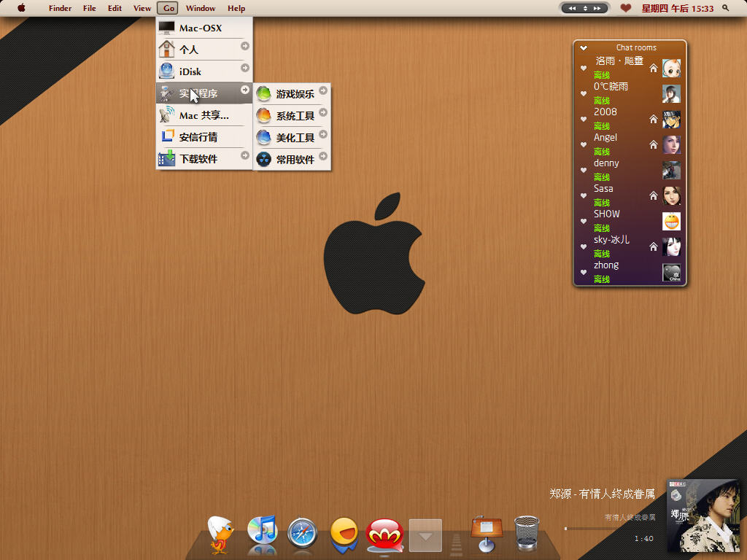Open the Trash in the dock
This screenshot has width=747, height=560.
(527, 533)
